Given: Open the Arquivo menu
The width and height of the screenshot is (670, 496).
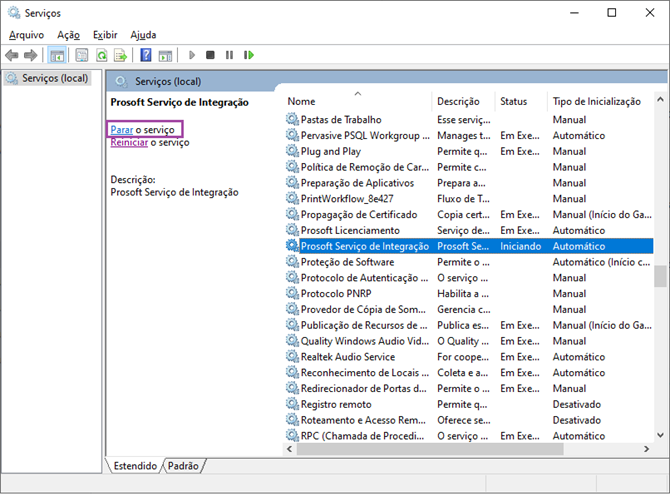Looking at the screenshot, I should click(x=26, y=35).
